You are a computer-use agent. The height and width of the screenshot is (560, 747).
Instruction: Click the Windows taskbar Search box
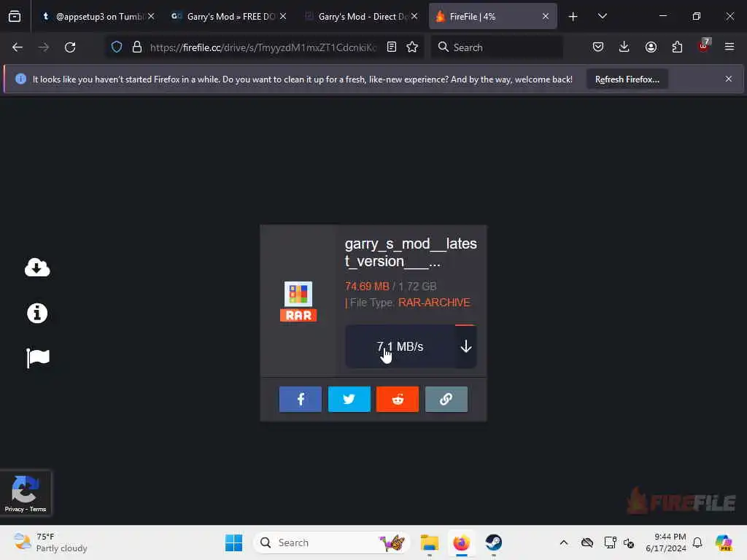click(x=332, y=542)
